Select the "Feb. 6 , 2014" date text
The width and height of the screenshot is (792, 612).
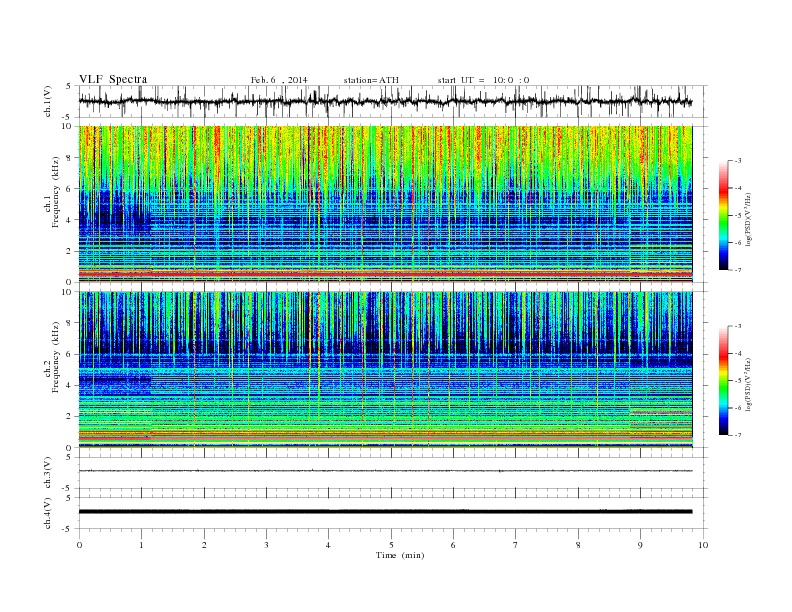click(279, 80)
